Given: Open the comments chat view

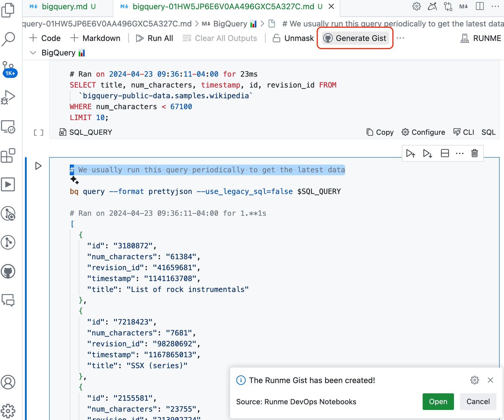Looking at the screenshot, I should 8,300.
